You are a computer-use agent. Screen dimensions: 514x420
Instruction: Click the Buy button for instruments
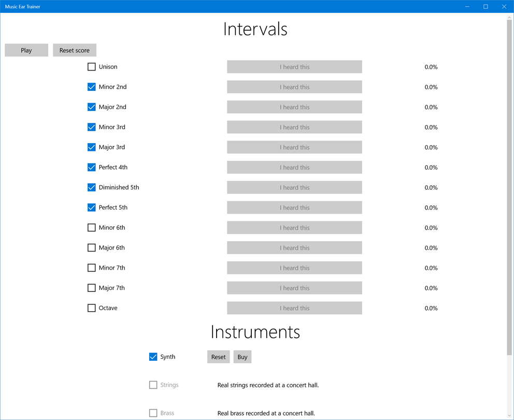(242, 357)
